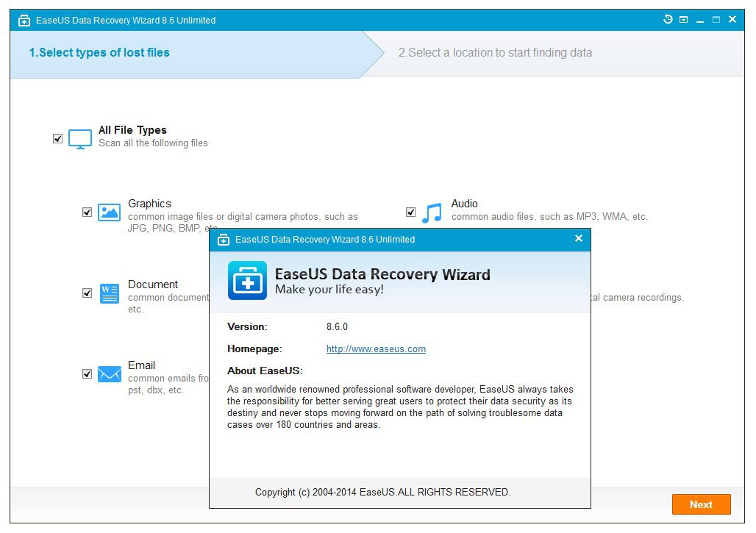
Task: Click the version number 8.6.0
Action: [337, 326]
